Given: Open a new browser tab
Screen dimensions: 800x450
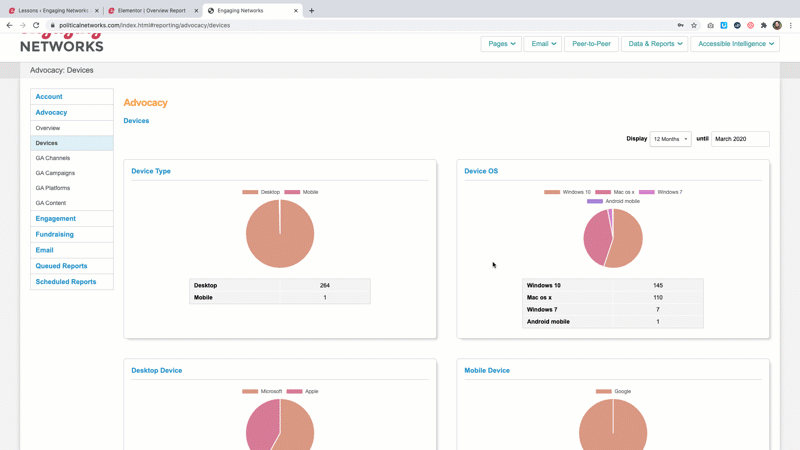Looking at the screenshot, I should pyautogui.click(x=312, y=10).
